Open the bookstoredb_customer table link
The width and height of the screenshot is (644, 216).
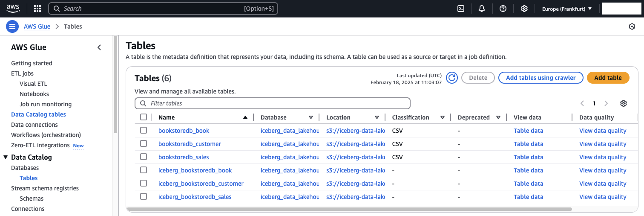190,144
